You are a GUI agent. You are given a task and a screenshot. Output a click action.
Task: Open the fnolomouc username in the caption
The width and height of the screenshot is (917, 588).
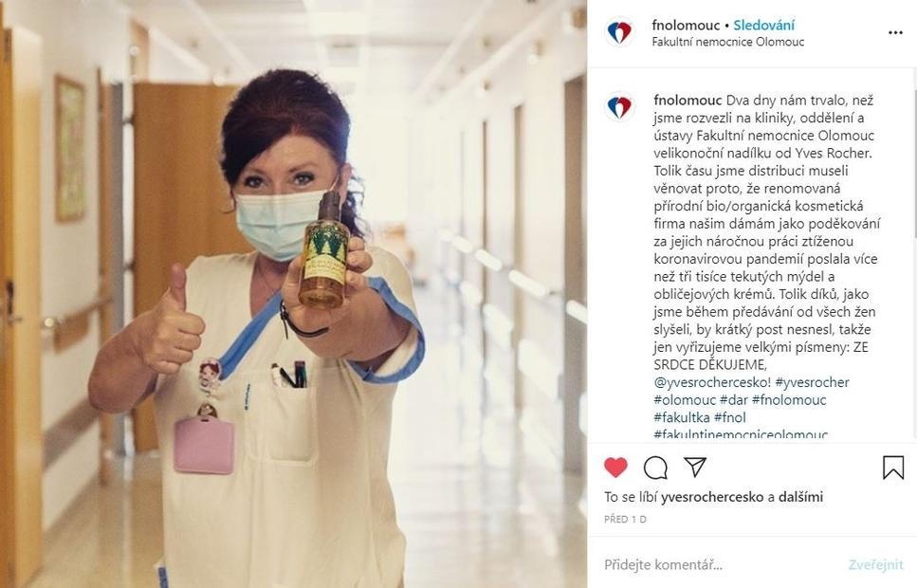688,100
